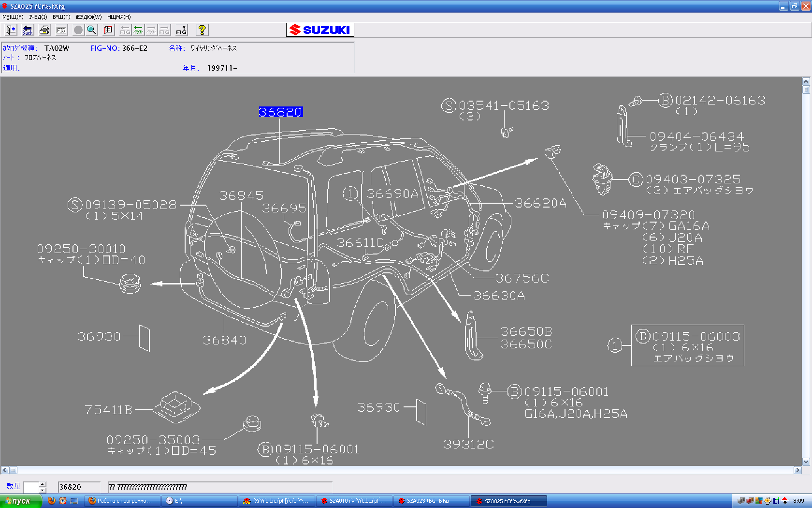Image resolution: width=812 pixels, height=508 pixels.
Task: Decrease quantity with the spinner down arrow
Action: click(43, 490)
